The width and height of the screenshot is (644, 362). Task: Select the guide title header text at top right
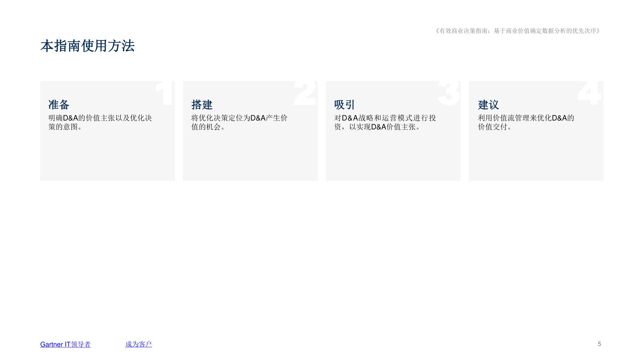pyautogui.click(x=518, y=31)
